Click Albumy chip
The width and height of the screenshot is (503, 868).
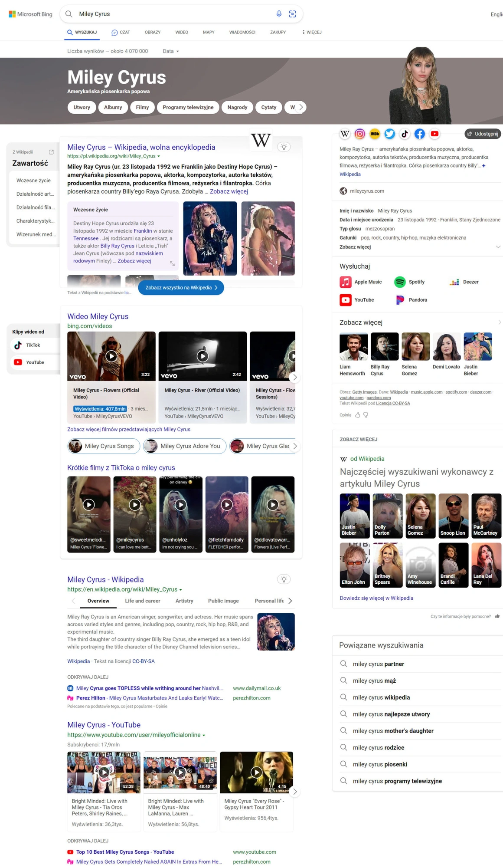pyautogui.click(x=113, y=107)
